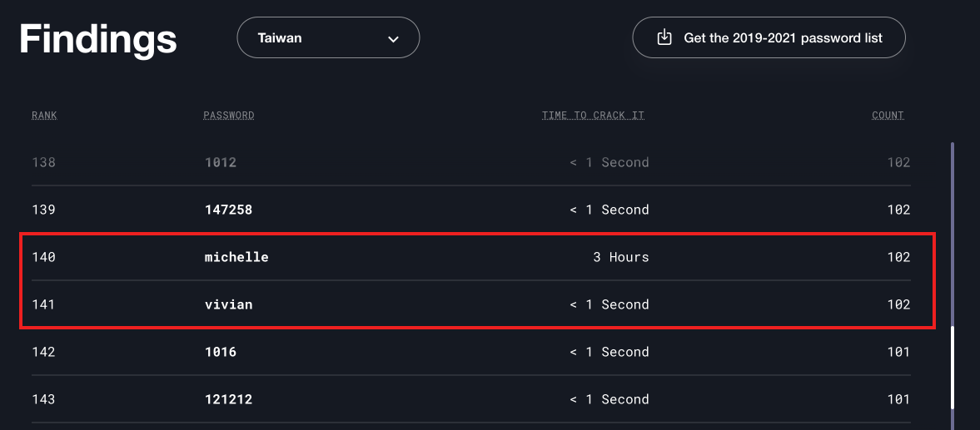Open the Taiwan country dropdown
This screenshot has height=430, width=980.
tap(328, 37)
